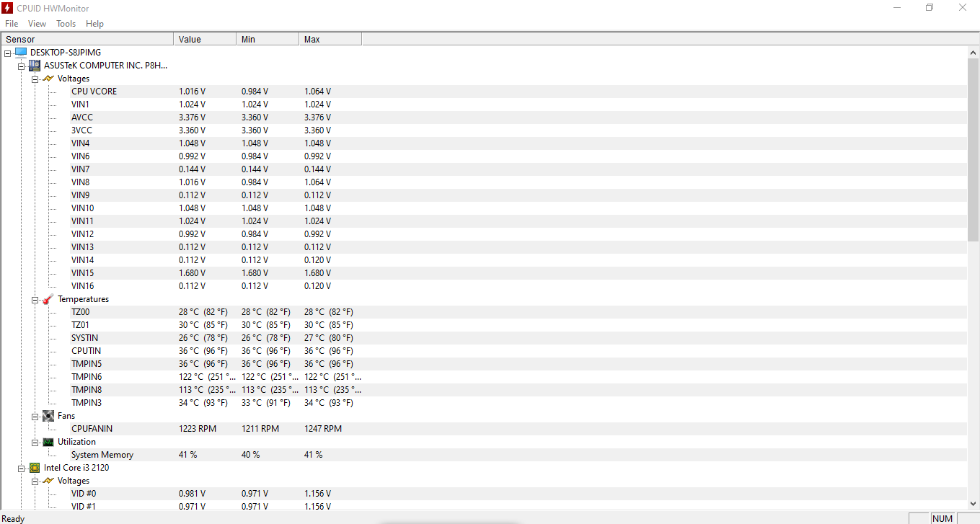Image resolution: width=980 pixels, height=524 pixels.
Task: Click the 1223 RPM fan value
Action: 198,429
